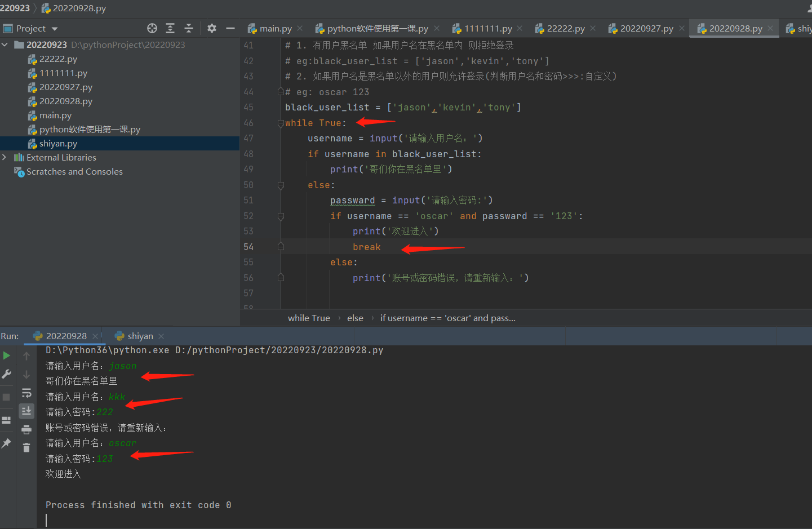This screenshot has width=812, height=529.
Task: Fold the if username block at line 52
Action: pyautogui.click(x=281, y=216)
